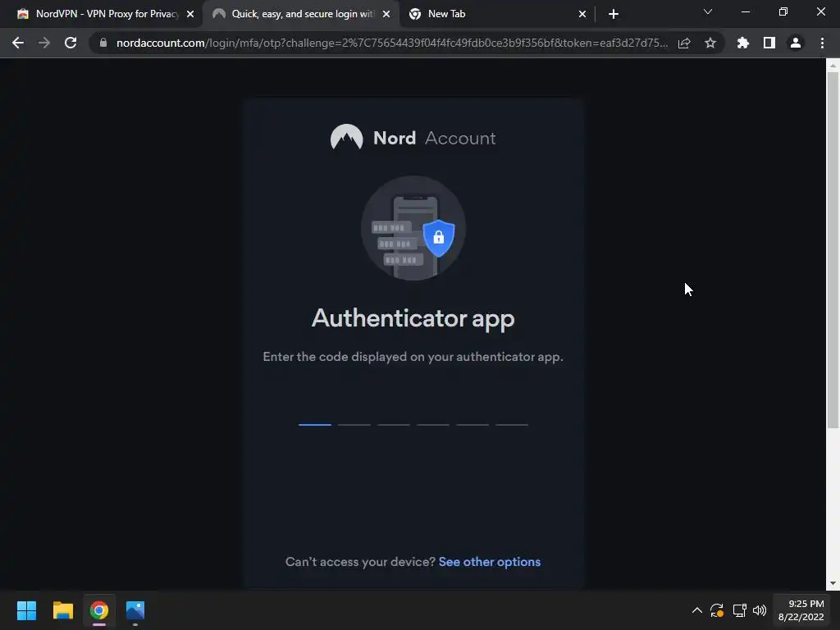Click the browser forward arrow
840x630 pixels.
(x=44, y=43)
